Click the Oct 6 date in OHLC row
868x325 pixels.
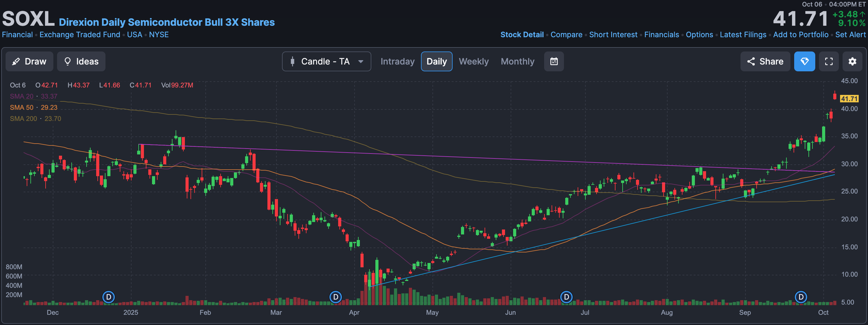(17, 85)
